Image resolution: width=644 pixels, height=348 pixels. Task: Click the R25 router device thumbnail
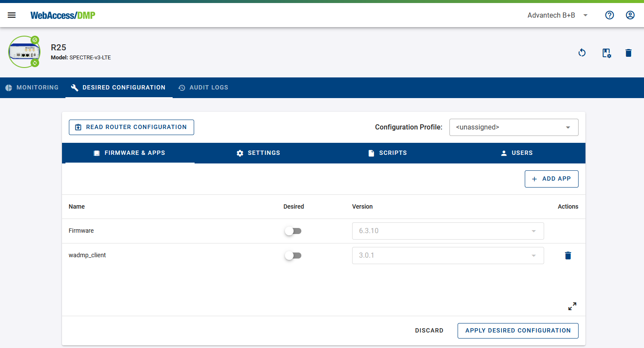pos(24,52)
